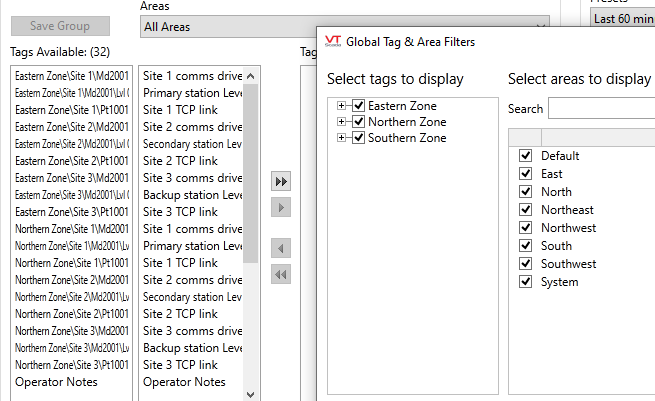Click the area Search input field
The image size is (655, 401).
600,109
